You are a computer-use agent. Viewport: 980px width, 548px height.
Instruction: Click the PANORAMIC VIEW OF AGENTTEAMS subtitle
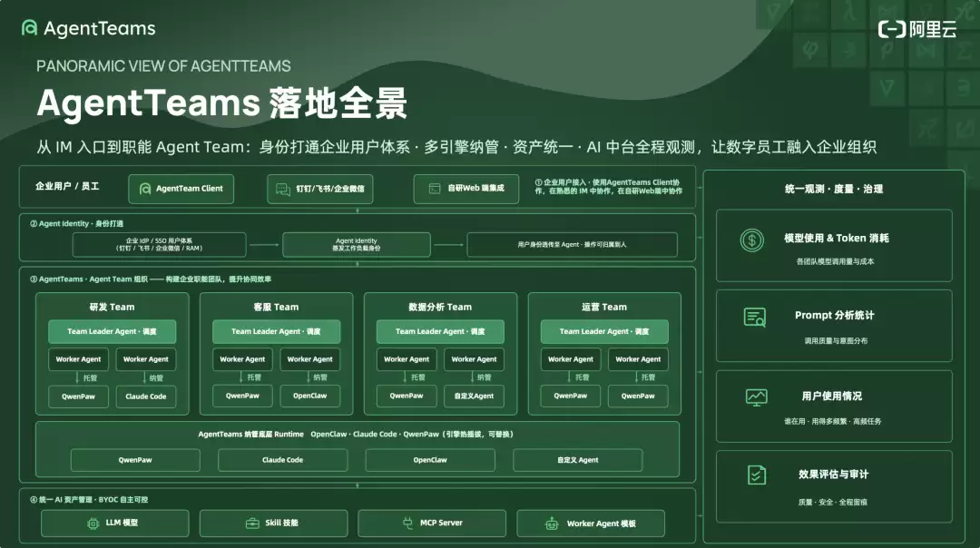pos(163,66)
